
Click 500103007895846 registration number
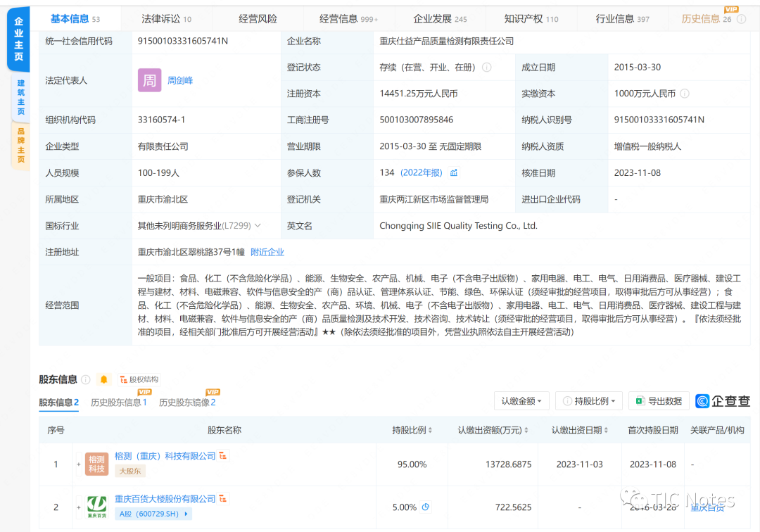pos(417,120)
